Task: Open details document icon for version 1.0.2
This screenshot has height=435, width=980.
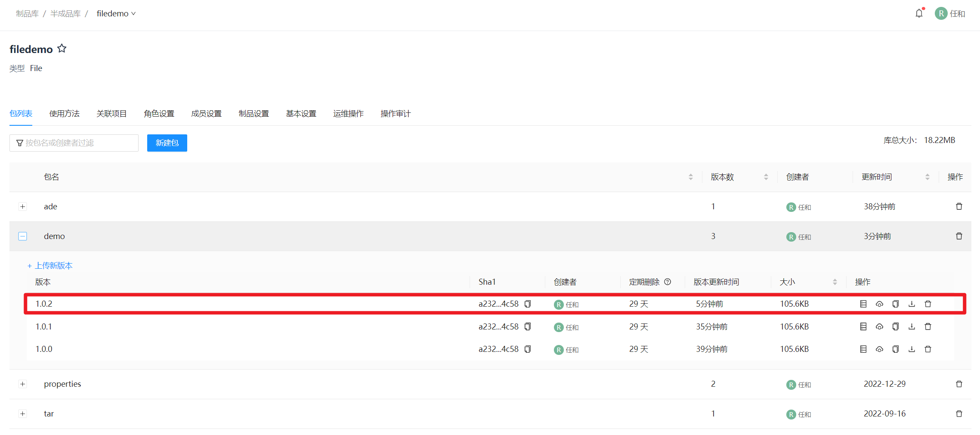Action: pos(863,304)
